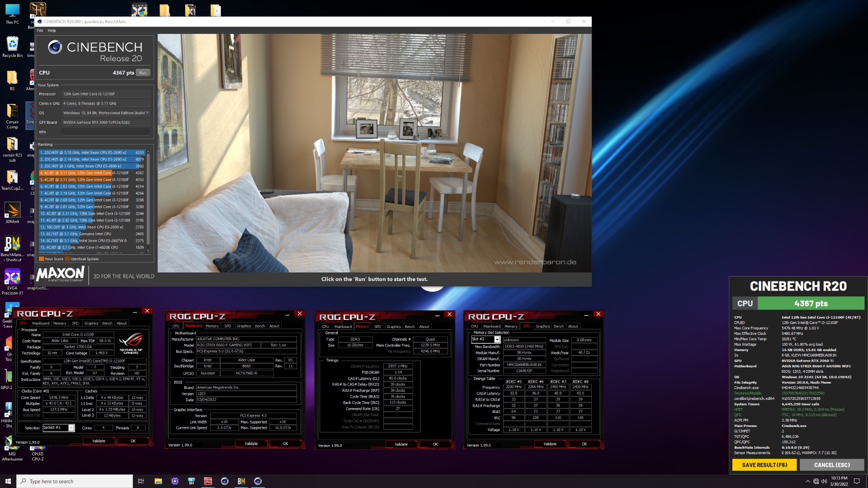Click the MAXON logo in Cinebench
Viewport: 868px width, 488px height.
[x=60, y=274]
